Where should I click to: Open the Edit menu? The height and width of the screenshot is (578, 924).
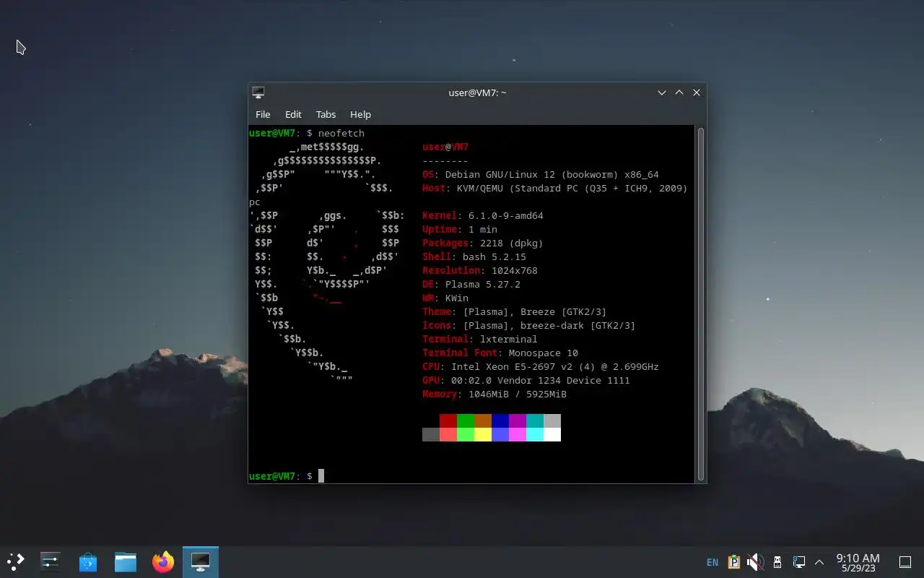tap(293, 114)
